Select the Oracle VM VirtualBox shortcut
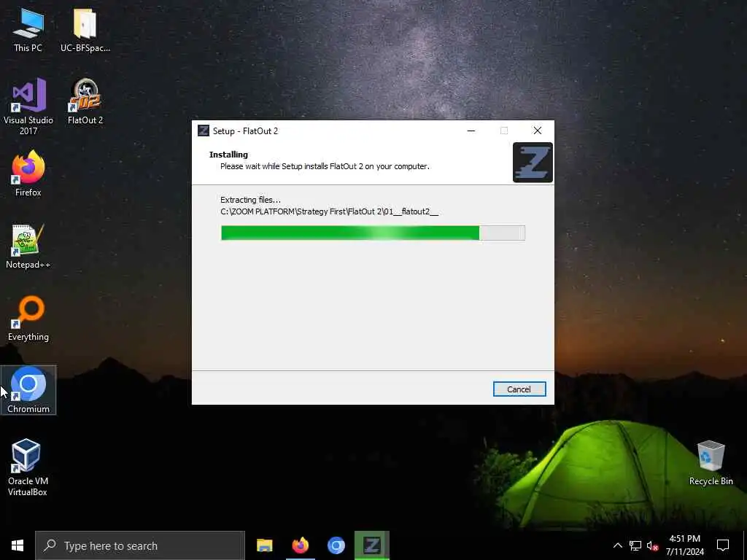Viewport: 747px width, 560px height. coord(28,467)
